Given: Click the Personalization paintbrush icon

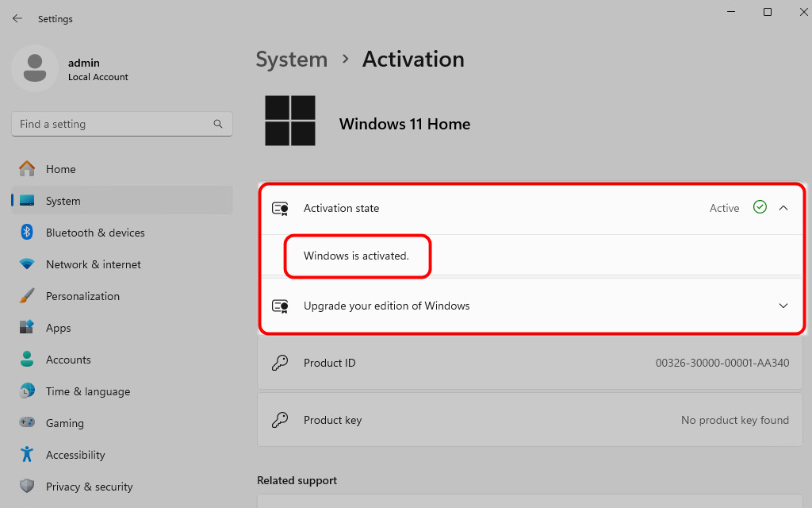Looking at the screenshot, I should click(x=27, y=296).
